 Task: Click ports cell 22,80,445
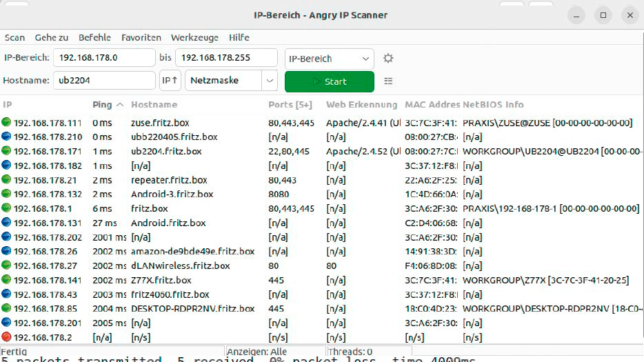(289, 151)
